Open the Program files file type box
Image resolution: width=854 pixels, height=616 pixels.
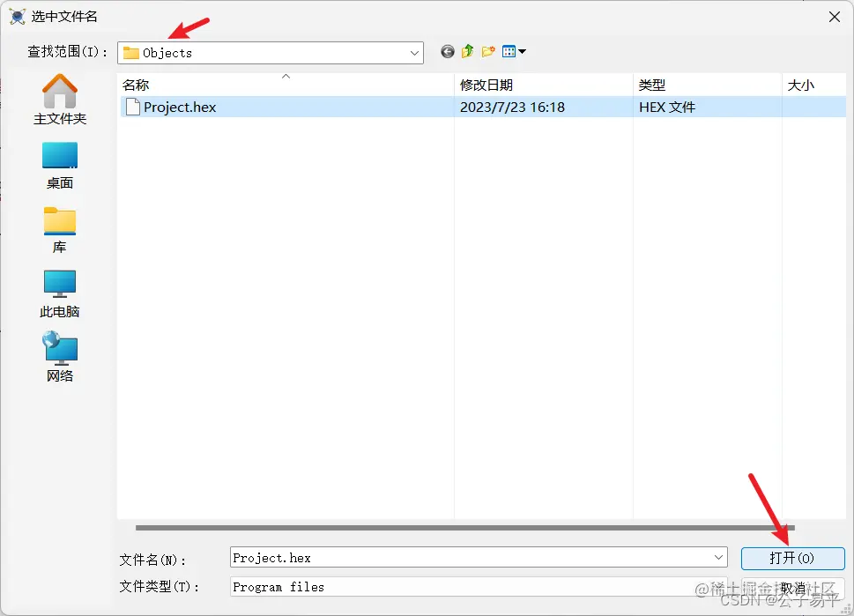tap(479, 587)
